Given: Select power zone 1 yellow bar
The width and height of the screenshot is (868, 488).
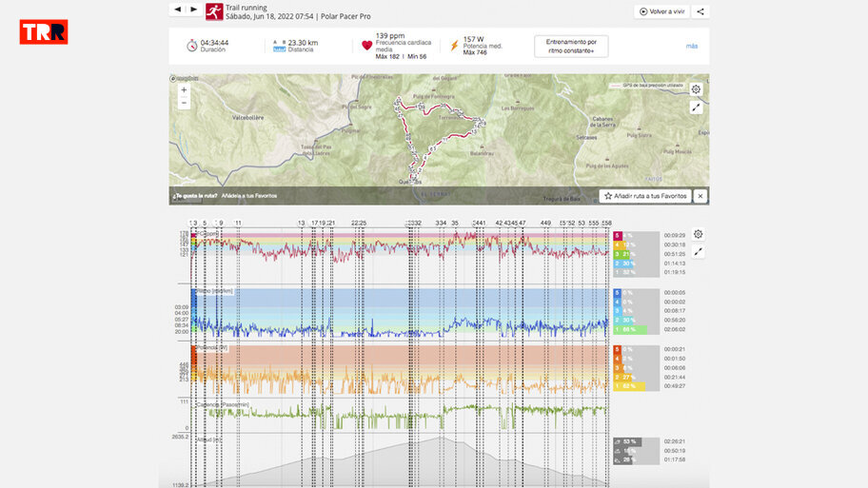Looking at the screenshot, I should (x=629, y=386).
